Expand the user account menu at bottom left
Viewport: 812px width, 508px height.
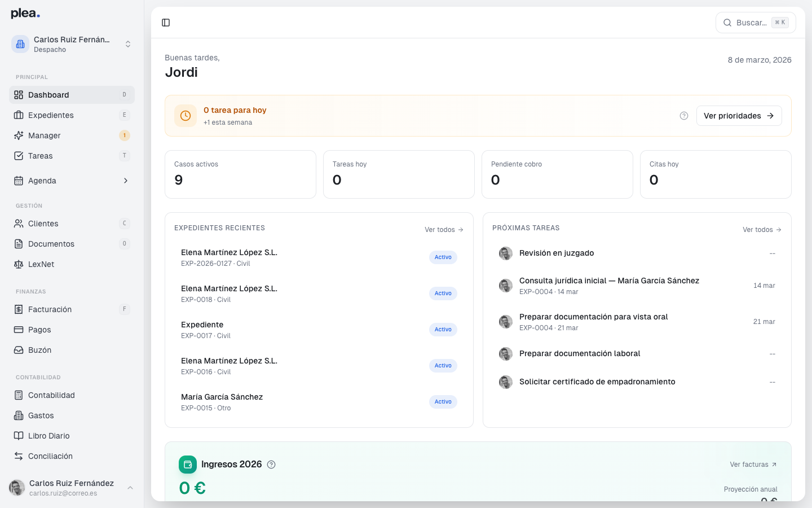(72, 487)
